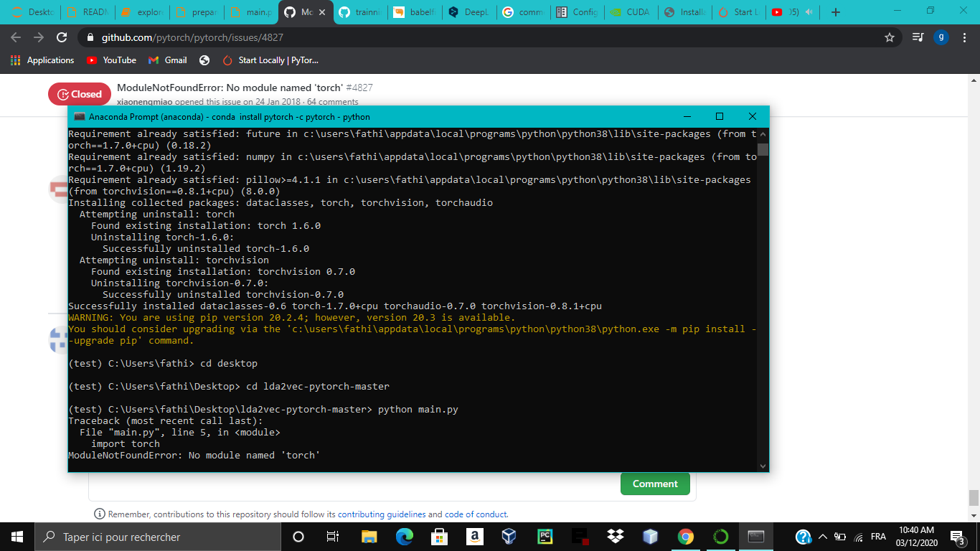Image resolution: width=980 pixels, height=551 pixels.
Task: Click the green Comment button
Action: click(x=654, y=484)
